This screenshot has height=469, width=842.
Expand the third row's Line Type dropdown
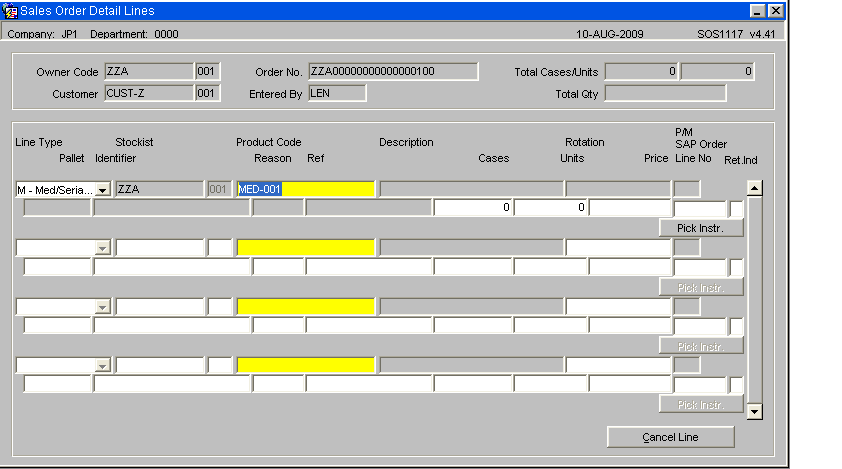[103, 307]
